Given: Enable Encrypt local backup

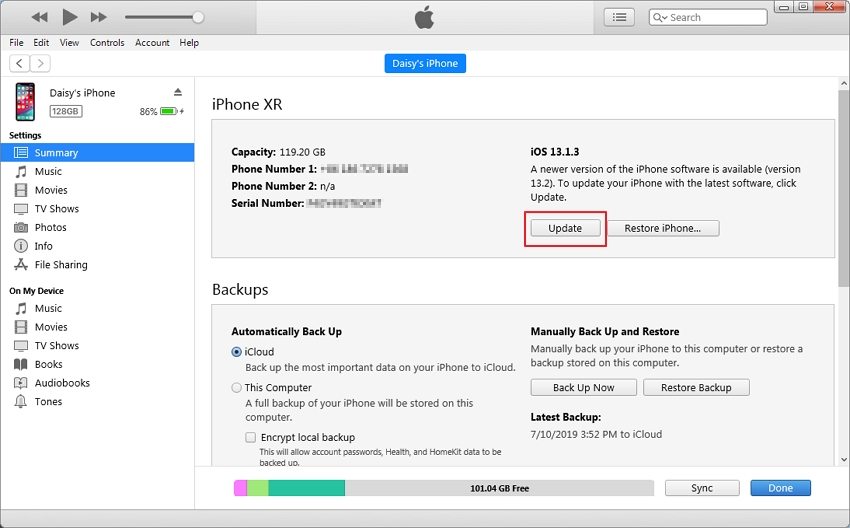Looking at the screenshot, I should [250, 437].
